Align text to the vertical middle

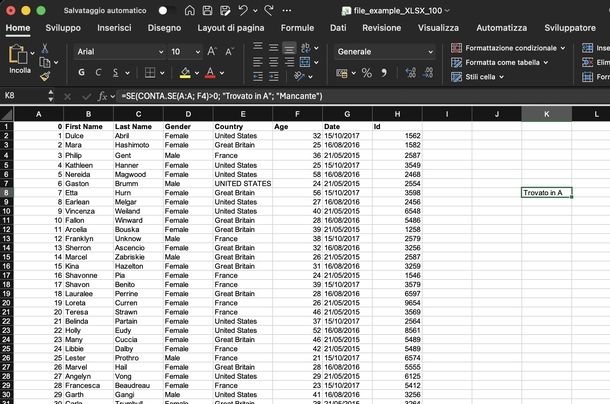pyautogui.click(x=273, y=47)
